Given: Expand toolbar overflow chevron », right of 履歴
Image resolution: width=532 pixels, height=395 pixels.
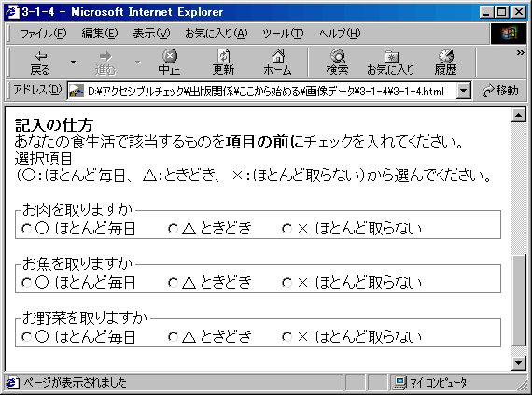Looking at the screenshot, I should [x=520, y=53].
